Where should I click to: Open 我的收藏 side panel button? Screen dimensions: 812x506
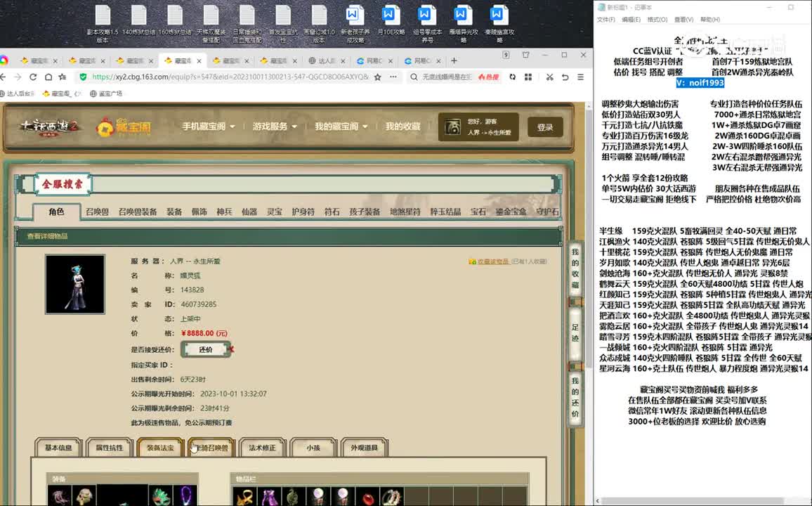tap(575, 268)
